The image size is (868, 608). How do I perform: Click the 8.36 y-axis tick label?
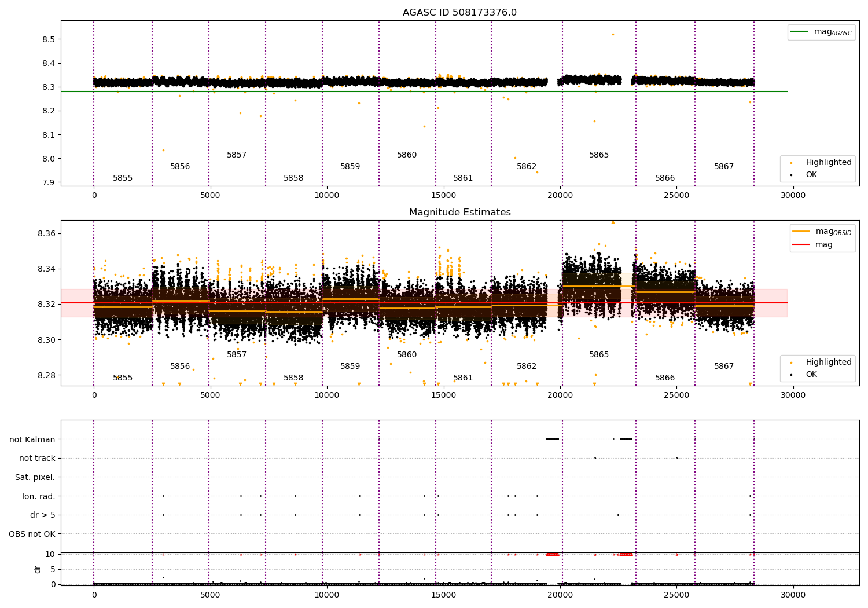coord(46,234)
